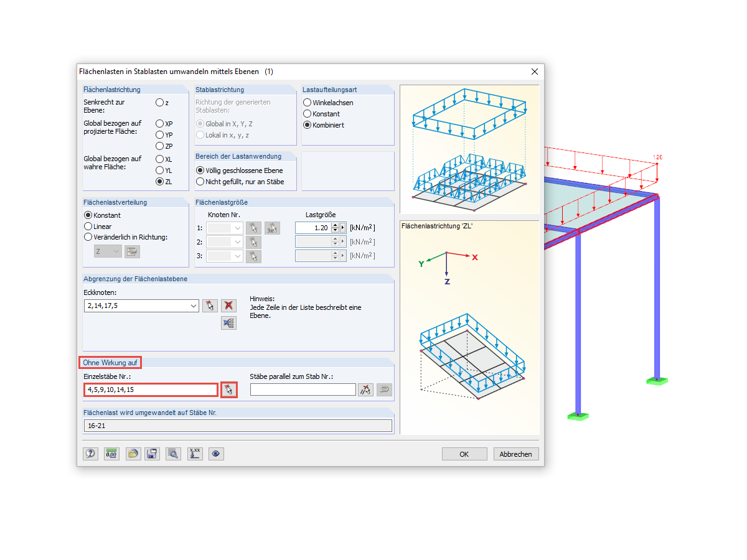The width and height of the screenshot is (747, 560).
Task: Click the icon beside Z direction dropdown
Action: [x=132, y=251]
